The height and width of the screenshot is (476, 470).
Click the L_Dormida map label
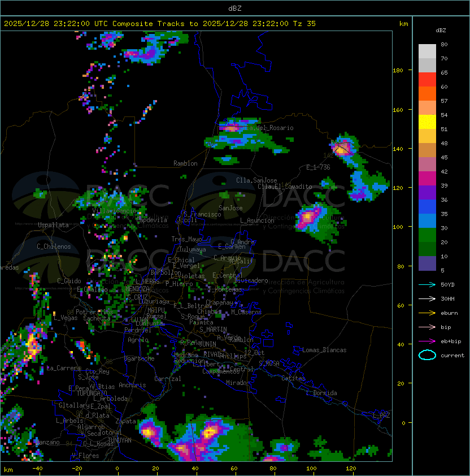point(321,393)
